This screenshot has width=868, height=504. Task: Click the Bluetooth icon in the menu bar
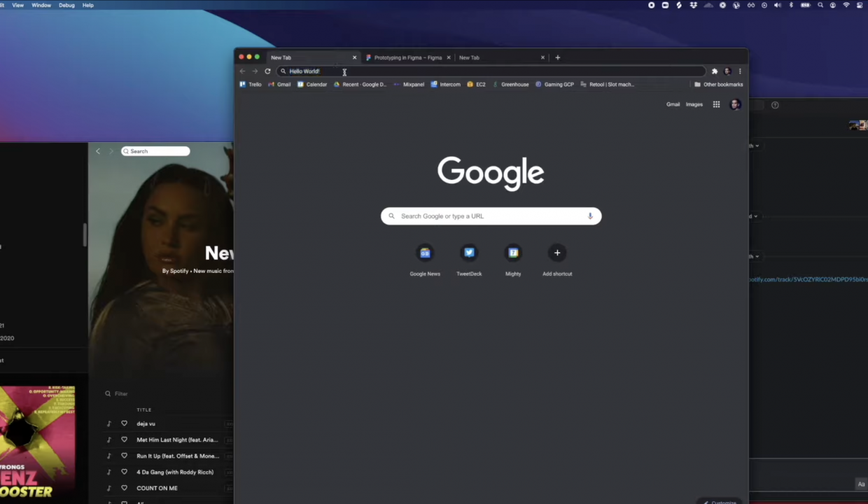click(791, 5)
